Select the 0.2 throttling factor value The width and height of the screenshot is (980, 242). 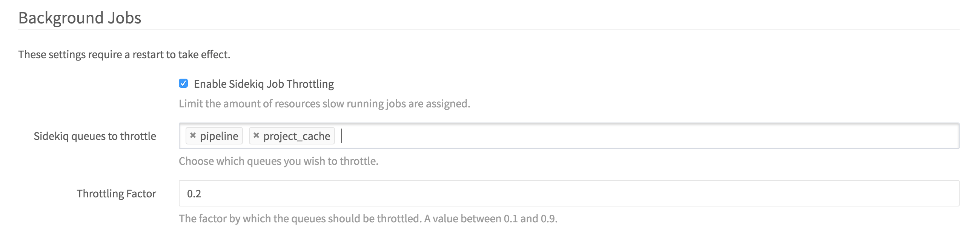[194, 193]
